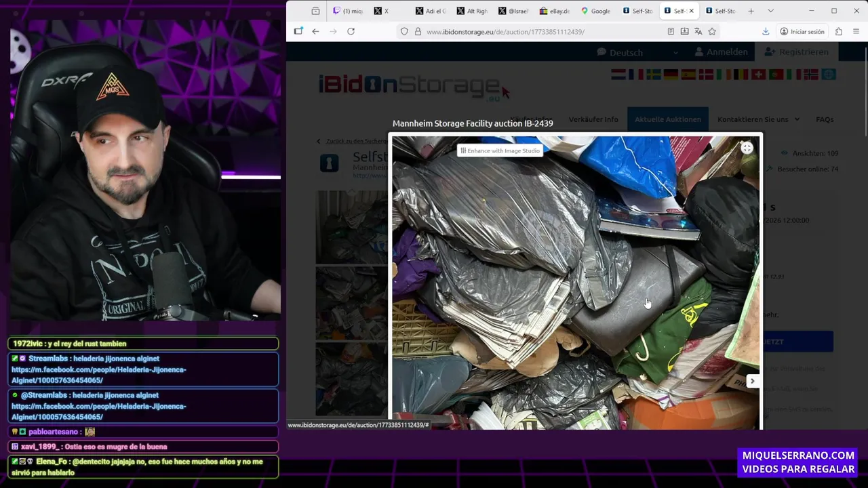Click the Registrieren link
The height and width of the screenshot is (488, 868).
(796, 52)
